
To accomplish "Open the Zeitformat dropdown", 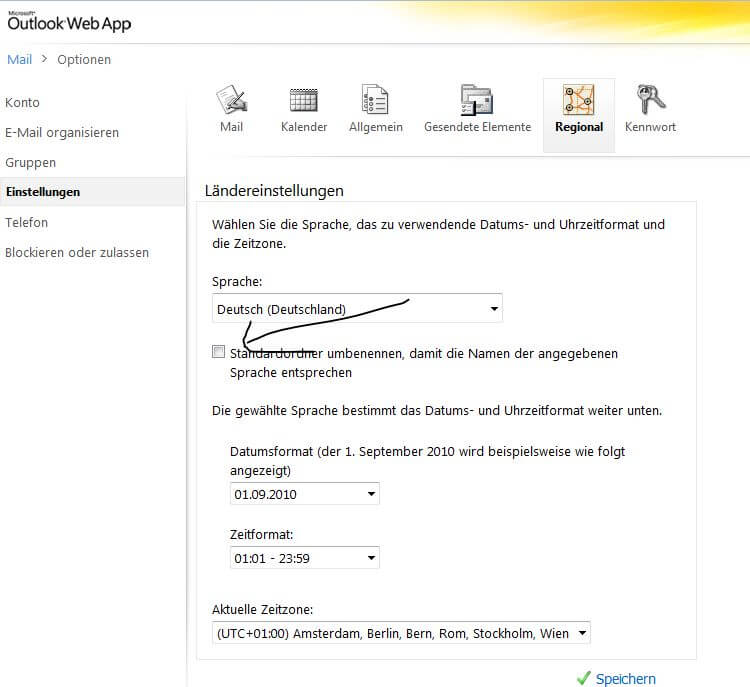I will point(305,558).
